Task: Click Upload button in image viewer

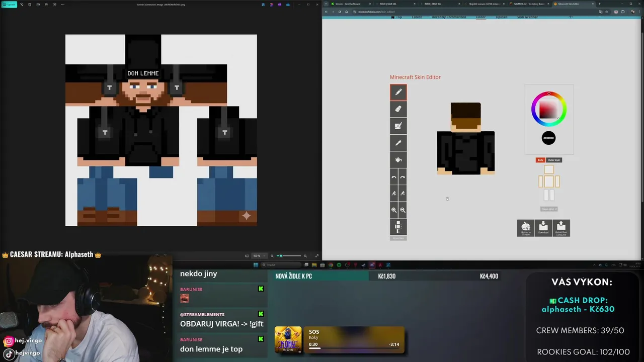Action: (x=10, y=5)
